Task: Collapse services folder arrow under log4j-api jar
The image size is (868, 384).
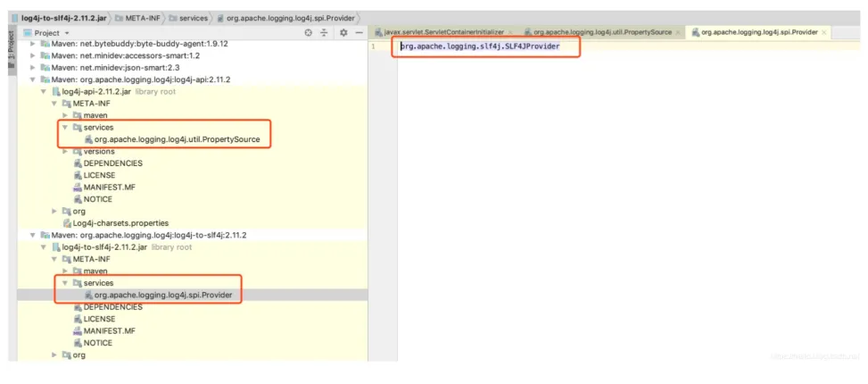Action: [x=65, y=128]
